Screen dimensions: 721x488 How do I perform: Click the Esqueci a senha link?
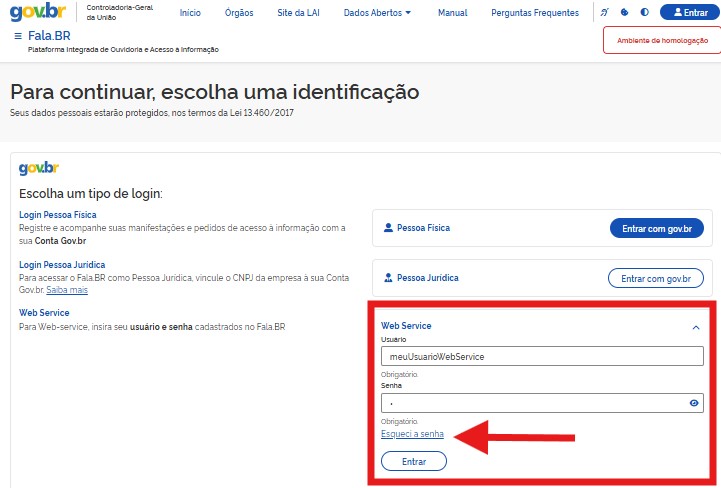(412, 433)
